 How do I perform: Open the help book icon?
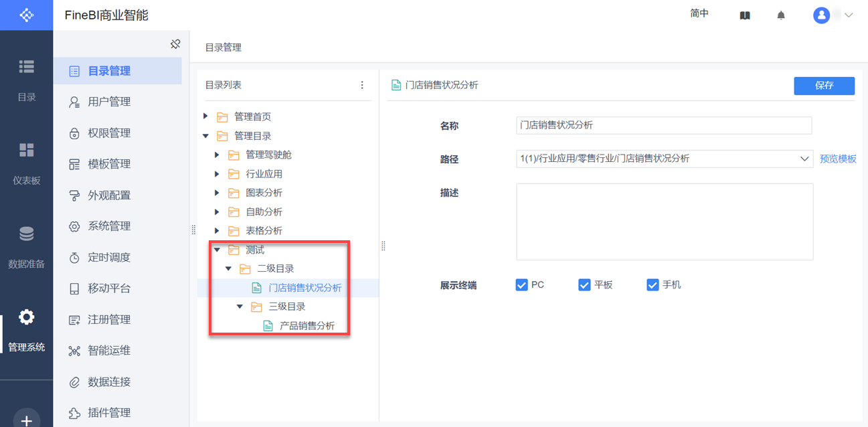click(x=745, y=15)
